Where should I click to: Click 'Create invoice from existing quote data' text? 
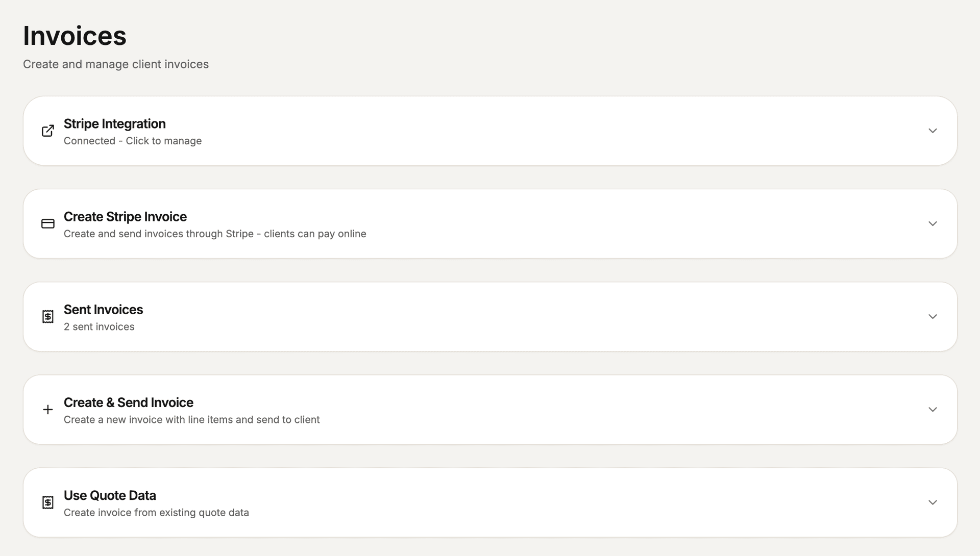click(156, 513)
